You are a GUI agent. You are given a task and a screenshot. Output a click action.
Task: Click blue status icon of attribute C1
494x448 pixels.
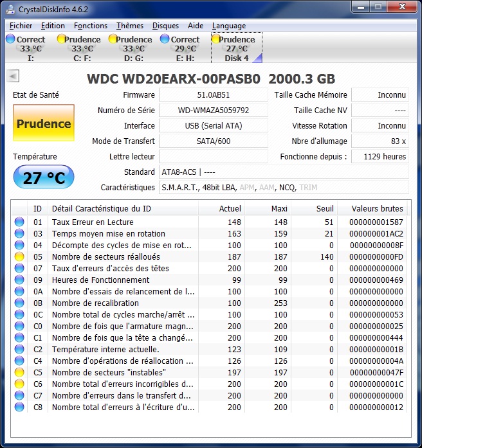point(19,337)
